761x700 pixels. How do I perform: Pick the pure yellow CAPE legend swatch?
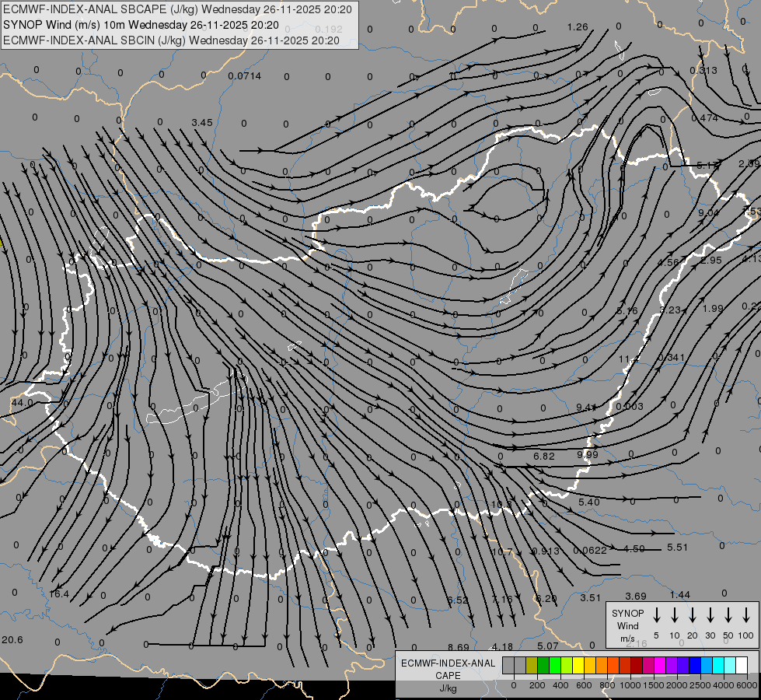578,665
